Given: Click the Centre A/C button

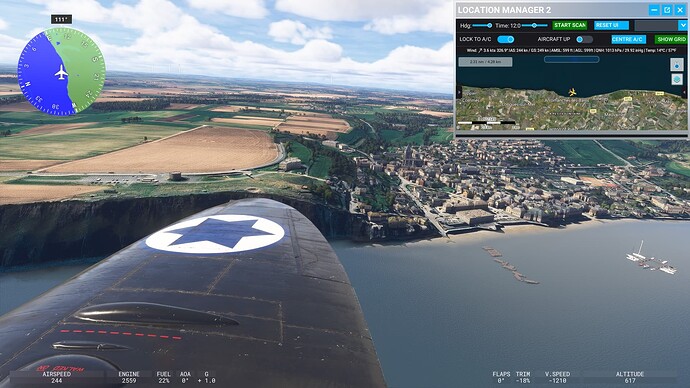Looking at the screenshot, I should 628,39.
